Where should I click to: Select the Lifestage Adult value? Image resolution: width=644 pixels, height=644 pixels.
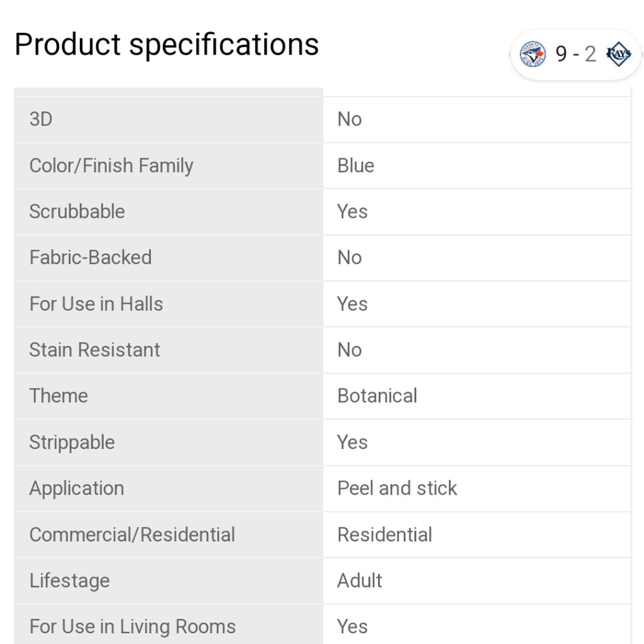click(x=360, y=580)
